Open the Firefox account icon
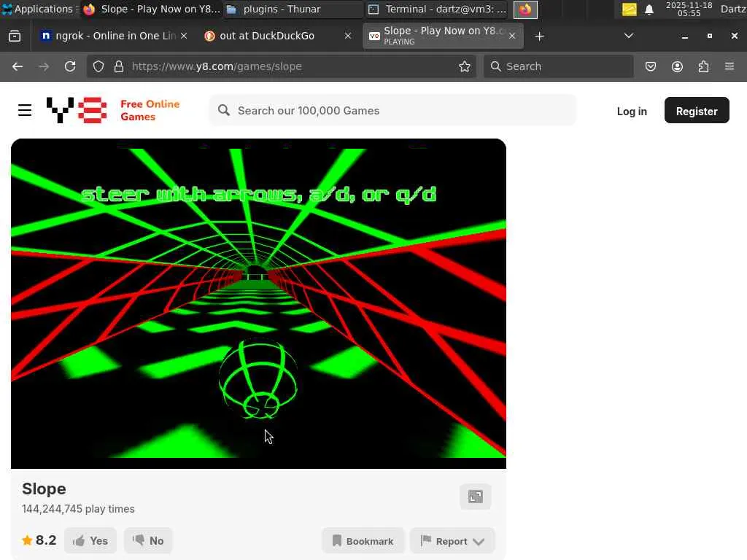Screen dimensions: 747x560 click(x=677, y=66)
